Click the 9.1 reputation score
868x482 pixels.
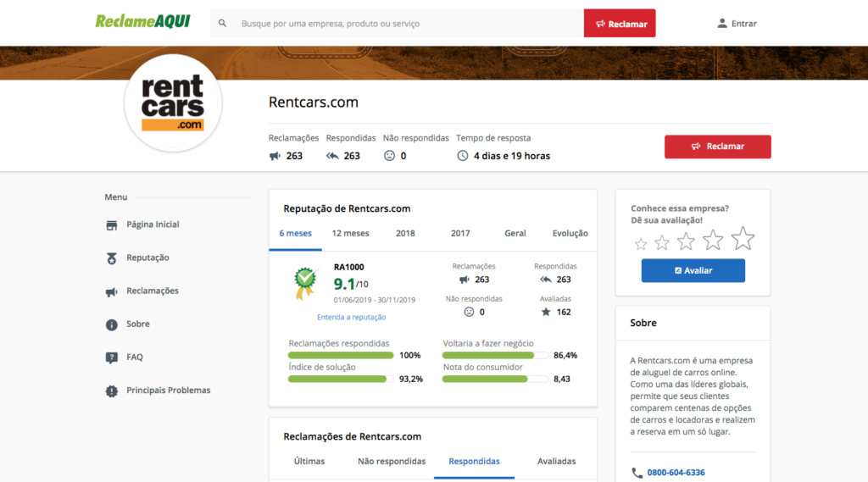(x=344, y=284)
